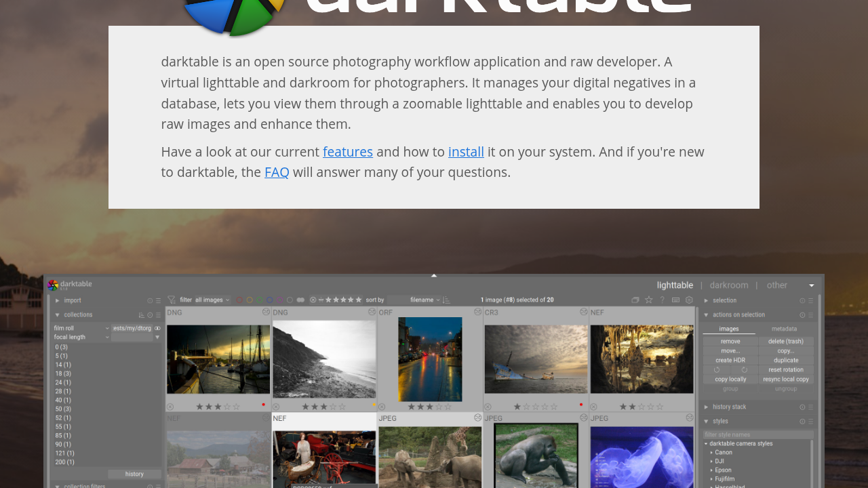The image size is (868, 488).
Task: Select the metadata tab in actions on selection
Action: click(786, 329)
